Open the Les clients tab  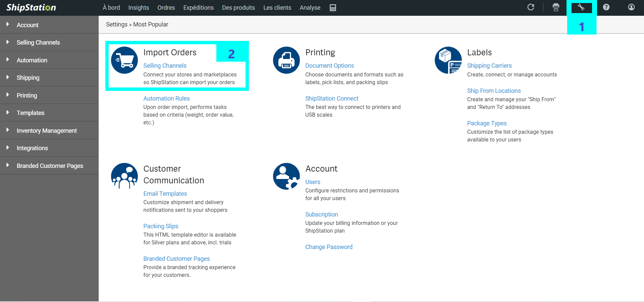pyautogui.click(x=277, y=7)
